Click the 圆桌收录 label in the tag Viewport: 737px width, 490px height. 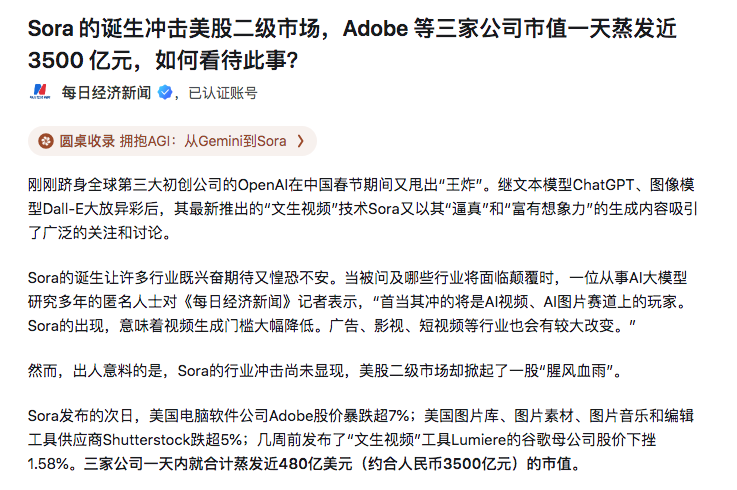tap(87, 141)
